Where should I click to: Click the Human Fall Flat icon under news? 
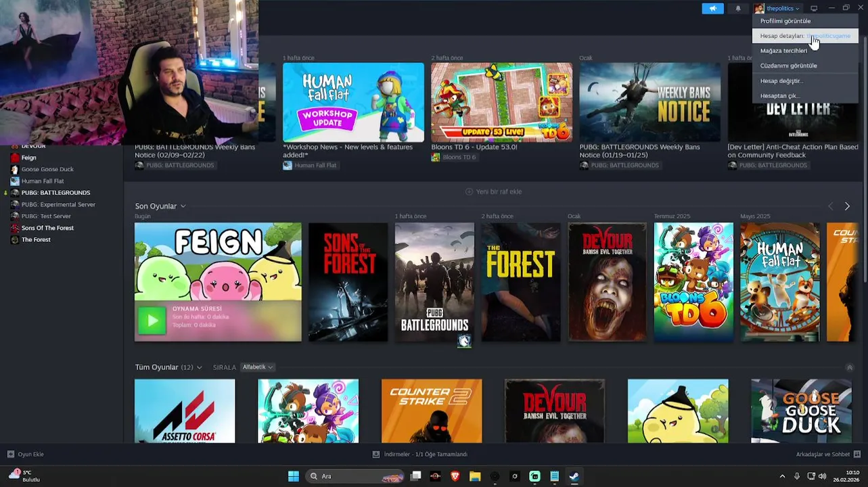(x=288, y=165)
